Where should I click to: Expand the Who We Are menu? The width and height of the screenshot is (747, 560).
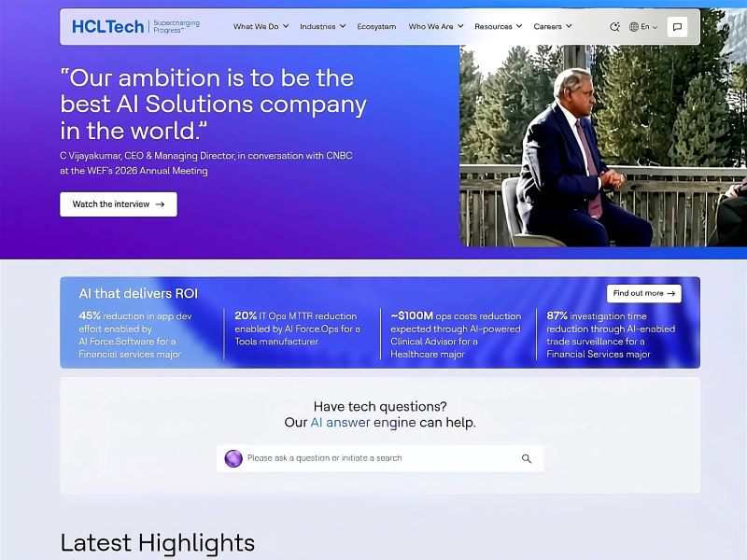[x=435, y=27]
